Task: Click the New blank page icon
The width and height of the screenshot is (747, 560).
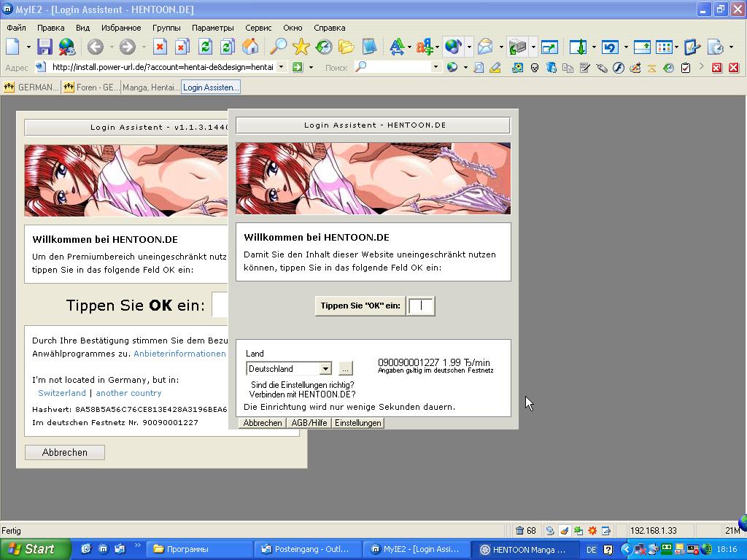Action: click(13, 47)
